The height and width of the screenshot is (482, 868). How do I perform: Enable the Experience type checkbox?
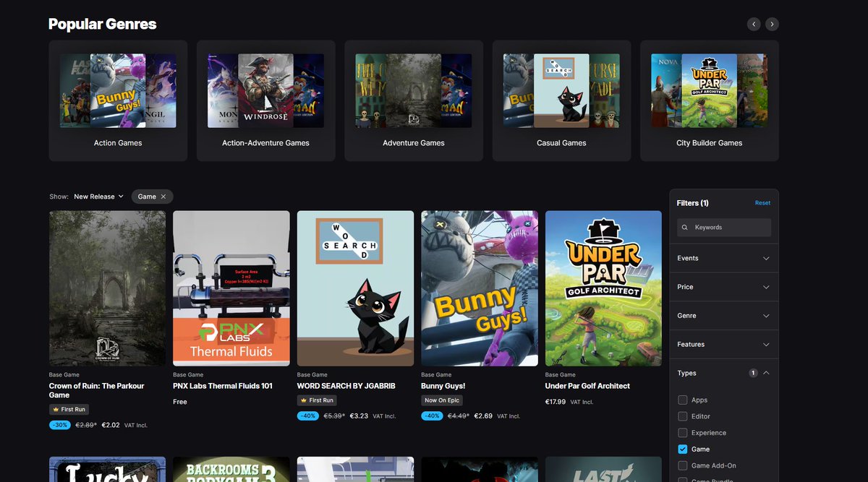coord(683,433)
